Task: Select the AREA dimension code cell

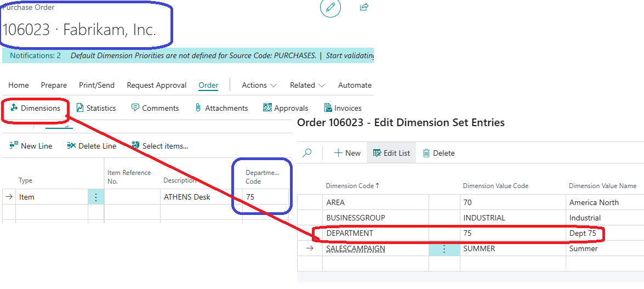Action: coord(375,202)
